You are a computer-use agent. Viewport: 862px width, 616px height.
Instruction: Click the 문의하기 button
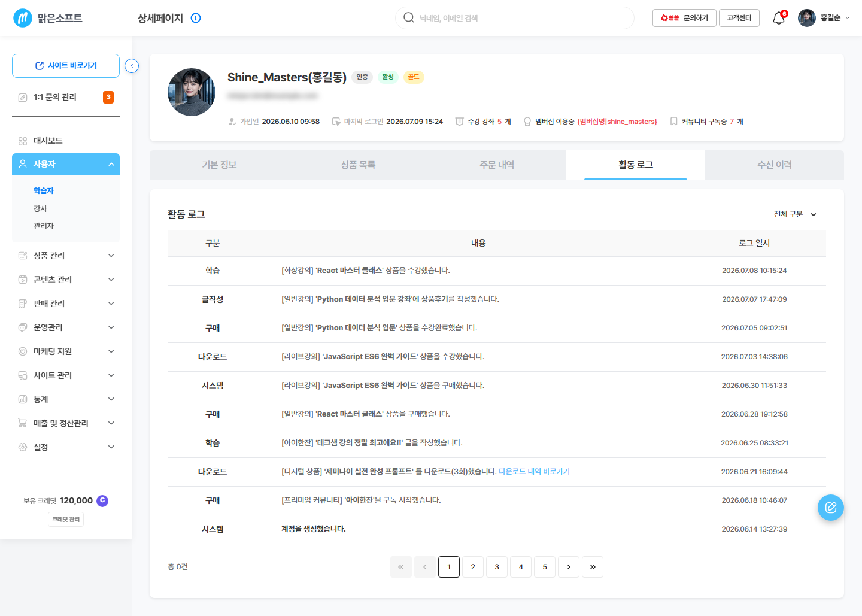click(684, 18)
